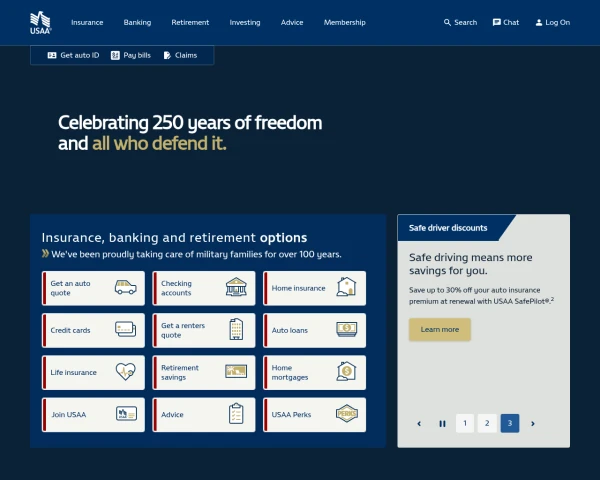
Task: Open Get auto ID link
Action: 80,56
